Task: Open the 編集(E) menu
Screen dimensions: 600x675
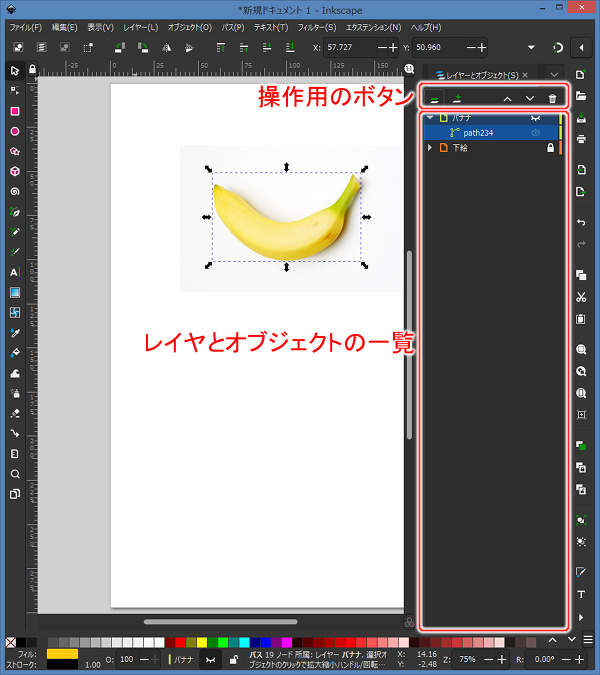Action: pos(65,27)
